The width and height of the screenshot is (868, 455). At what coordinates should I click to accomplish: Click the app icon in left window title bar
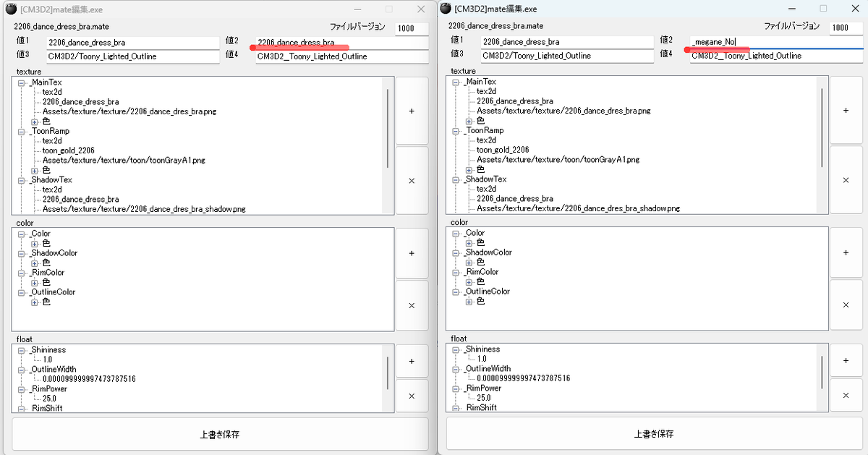[9, 9]
